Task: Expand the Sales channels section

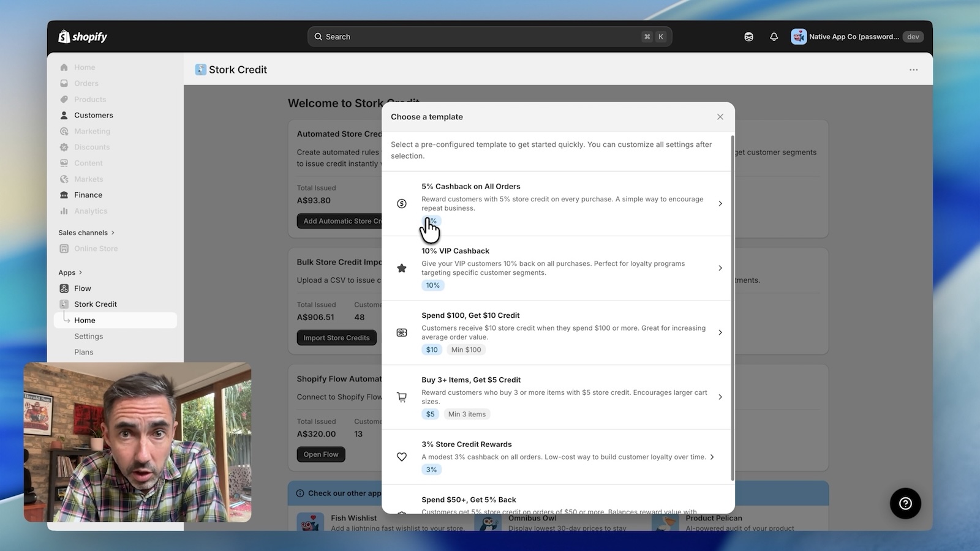Action: [x=86, y=233]
